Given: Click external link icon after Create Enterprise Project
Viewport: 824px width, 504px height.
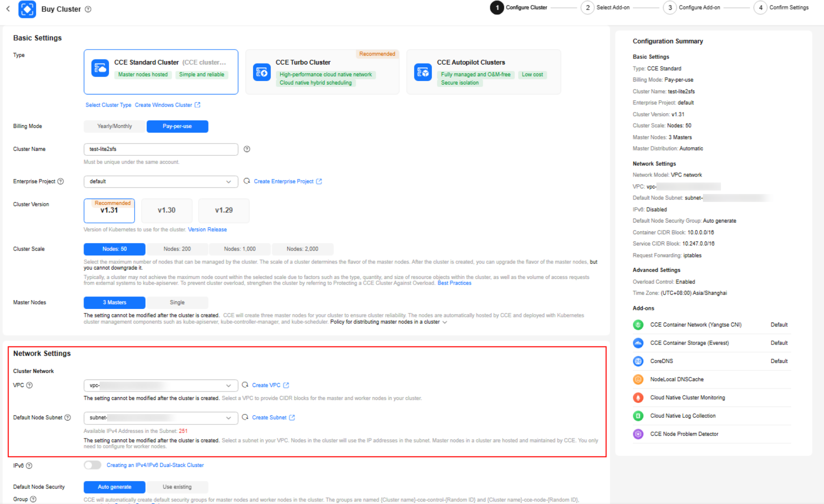Looking at the screenshot, I should point(319,181).
